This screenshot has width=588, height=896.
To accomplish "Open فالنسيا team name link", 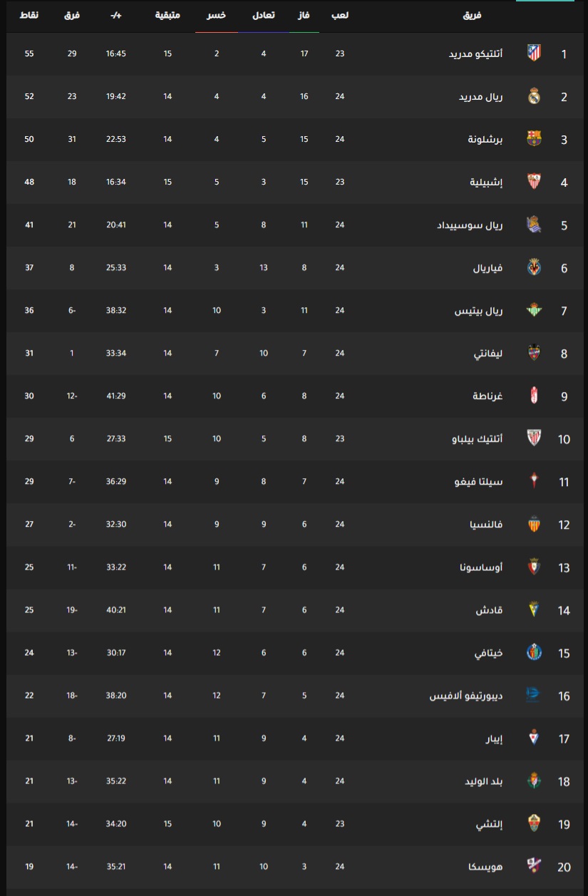I will pyautogui.click(x=486, y=525).
